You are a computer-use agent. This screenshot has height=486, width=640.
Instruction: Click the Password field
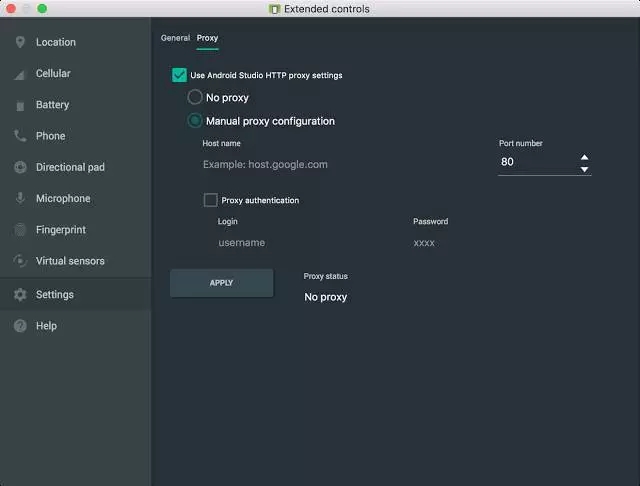tap(501, 243)
